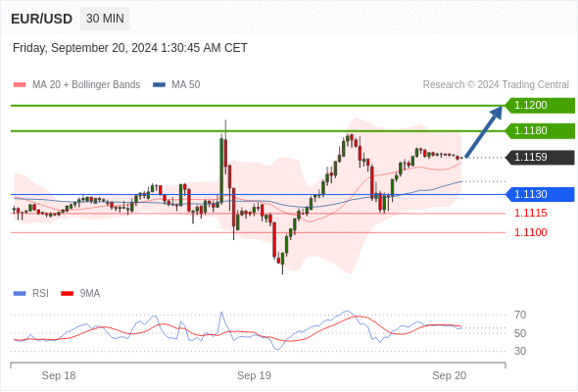Click the RSI blue legend swatch
The width and height of the screenshot is (578, 392).
click(20, 294)
